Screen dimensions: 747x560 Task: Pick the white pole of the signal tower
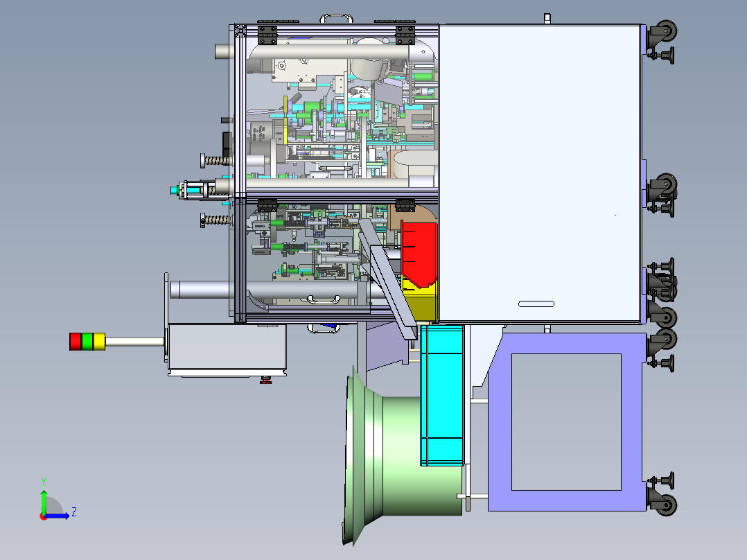[x=135, y=342]
